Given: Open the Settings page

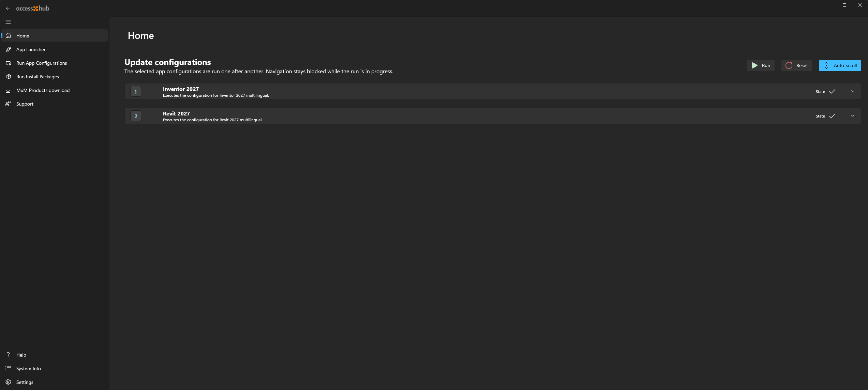Looking at the screenshot, I should [55, 382].
